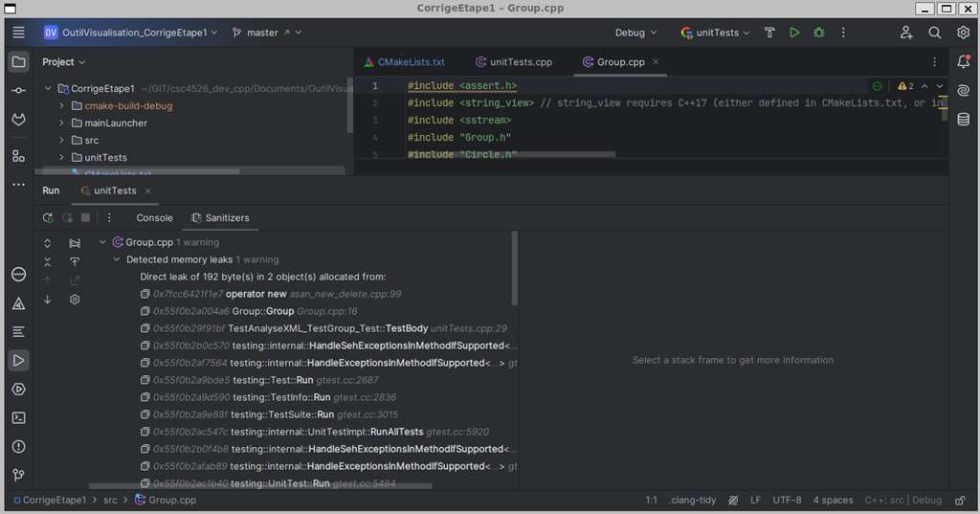Click the 2 warnings indicator in editor
Screen dimensions: 980x514
(905, 86)
